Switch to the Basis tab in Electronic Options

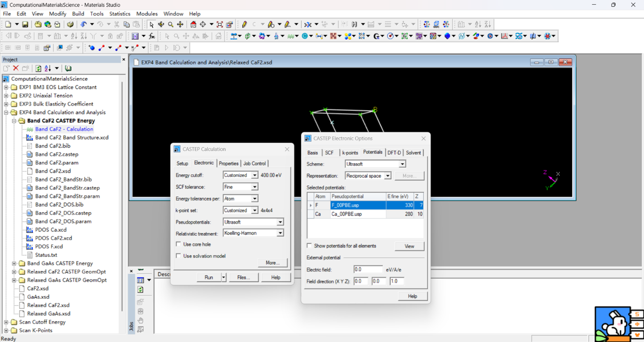coord(313,153)
